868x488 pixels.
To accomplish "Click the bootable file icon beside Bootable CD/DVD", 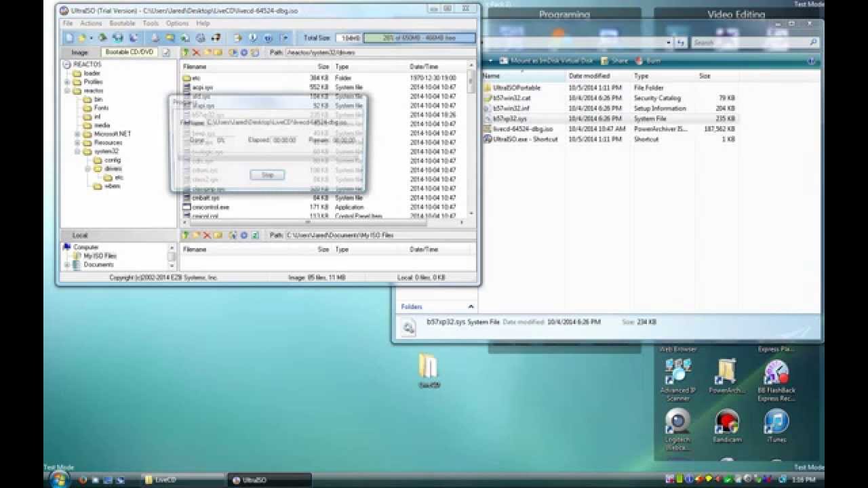I will (166, 52).
